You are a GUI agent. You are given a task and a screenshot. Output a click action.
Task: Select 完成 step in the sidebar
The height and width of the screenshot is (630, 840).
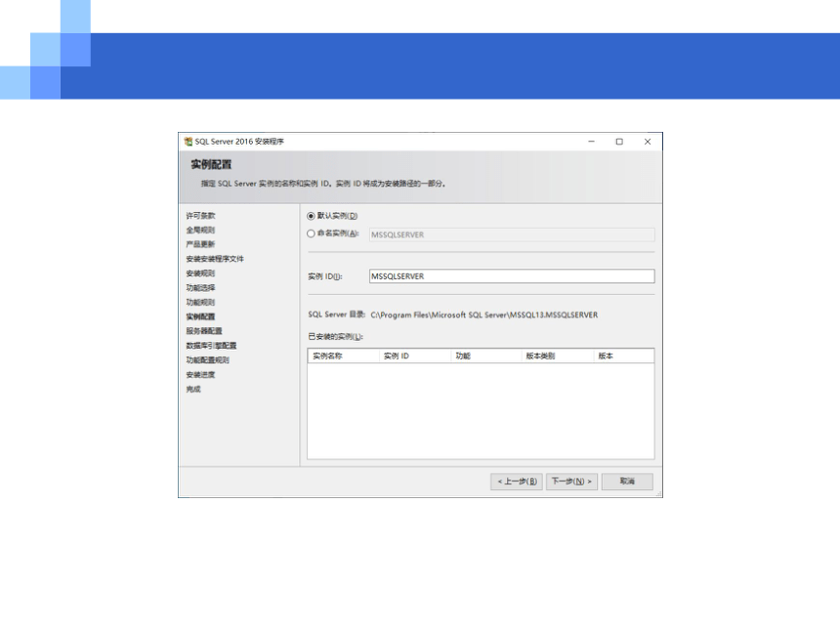[193, 389]
